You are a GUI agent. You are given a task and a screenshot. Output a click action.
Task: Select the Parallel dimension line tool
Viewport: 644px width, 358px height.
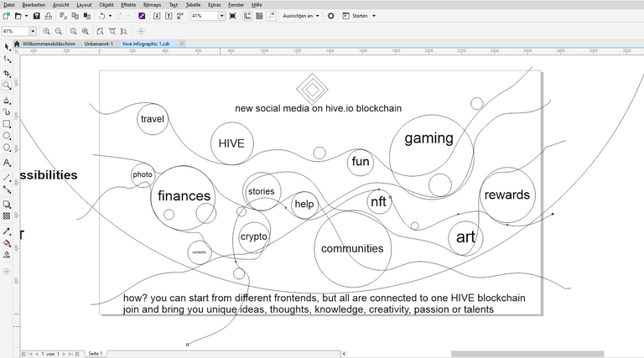7,178
